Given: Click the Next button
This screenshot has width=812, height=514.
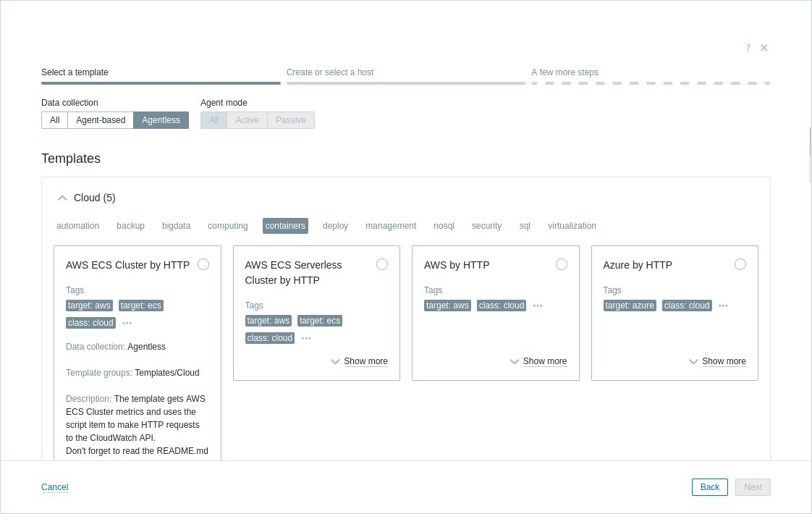Looking at the screenshot, I should tap(753, 487).
